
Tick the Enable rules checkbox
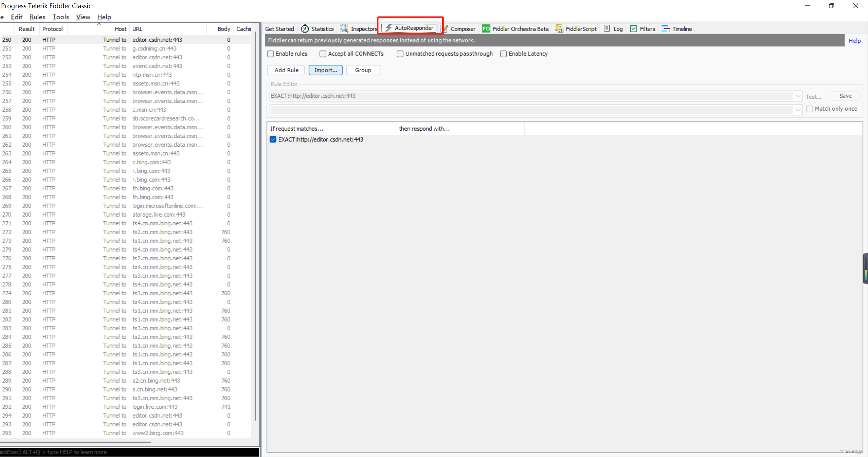(x=270, y=54)
